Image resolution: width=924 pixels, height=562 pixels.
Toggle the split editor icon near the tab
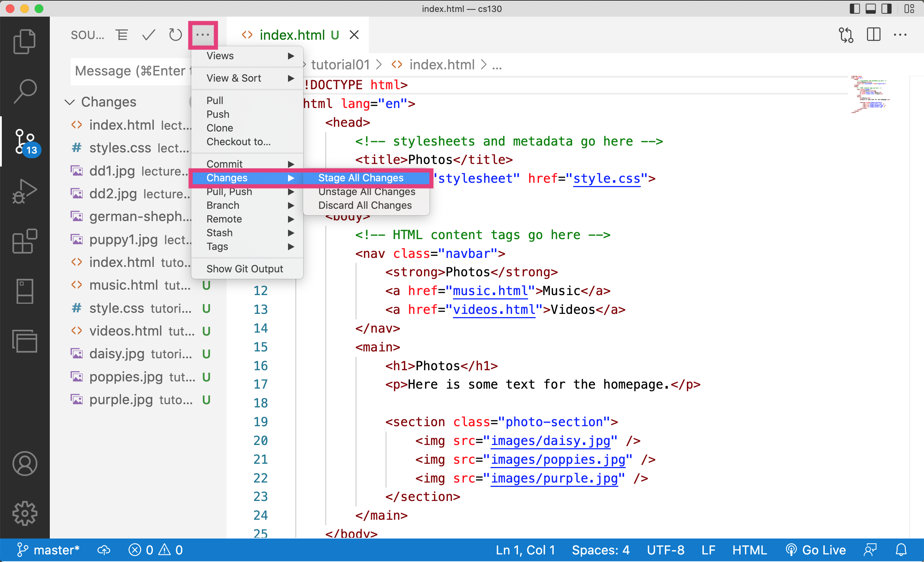coord(873,35)
